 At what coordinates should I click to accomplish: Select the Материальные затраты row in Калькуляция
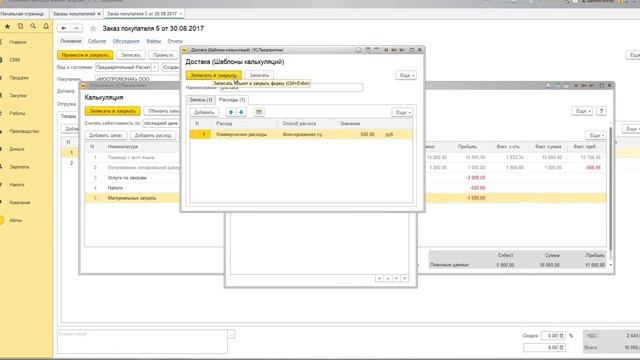point(132,198)
